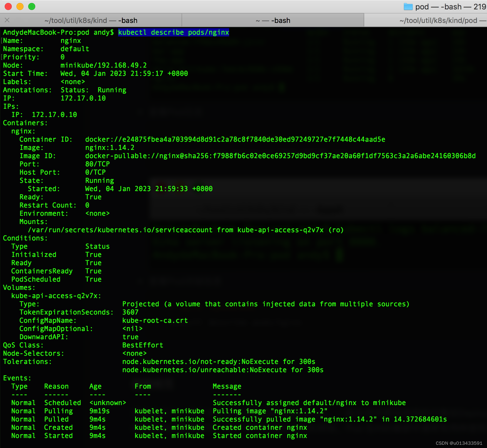This screenshot has width=487, height=448.
Task: Click the Successfully pulled image message
Action: coord(330,419)
